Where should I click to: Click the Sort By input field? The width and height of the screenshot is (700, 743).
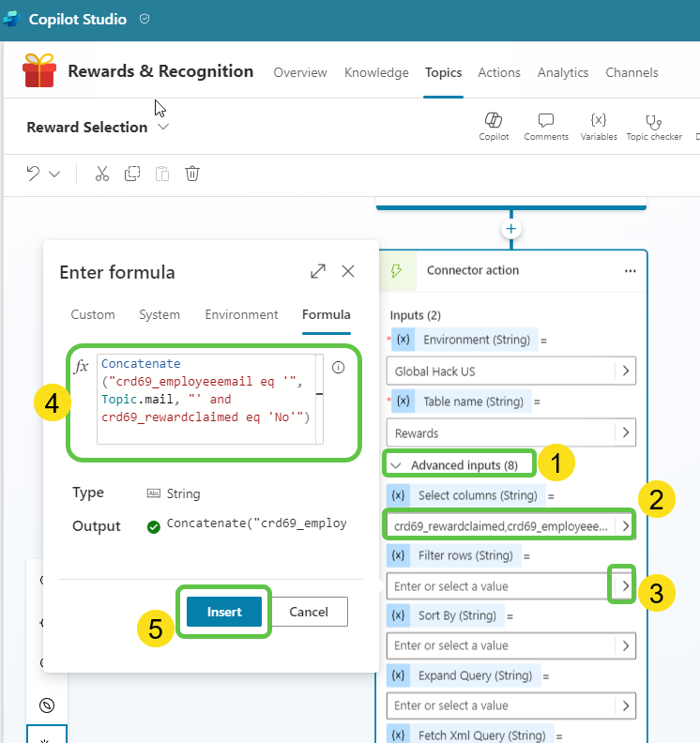pos(502,645)
